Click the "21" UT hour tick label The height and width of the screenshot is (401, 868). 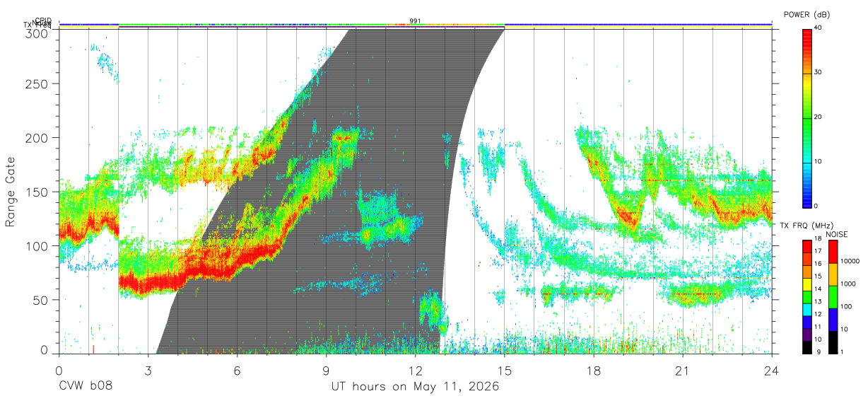click(682, 370)
